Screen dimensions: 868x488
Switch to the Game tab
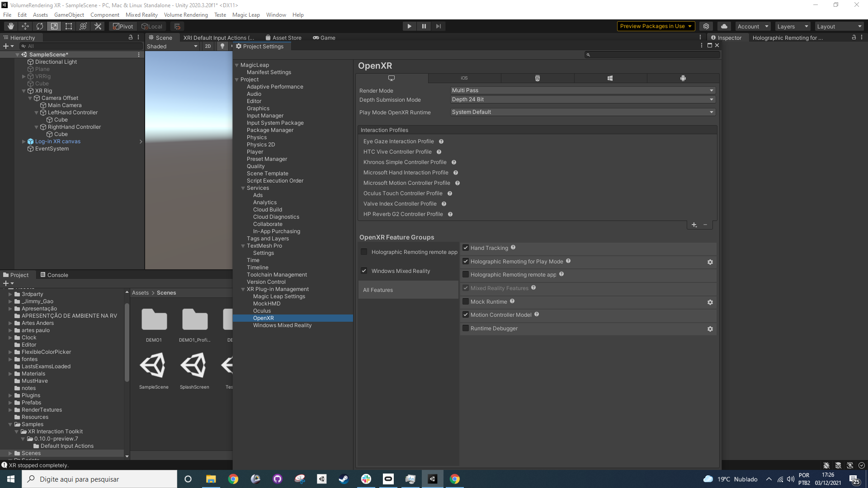point(324,38)
